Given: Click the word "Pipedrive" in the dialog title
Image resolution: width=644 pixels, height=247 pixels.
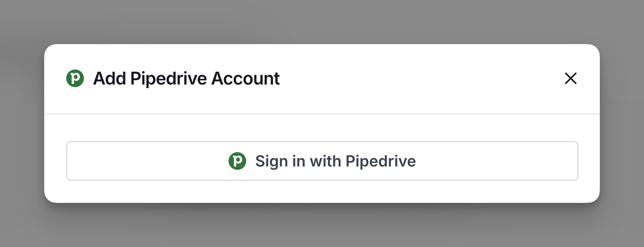Looking at the screenshot, I should (169, 78).
